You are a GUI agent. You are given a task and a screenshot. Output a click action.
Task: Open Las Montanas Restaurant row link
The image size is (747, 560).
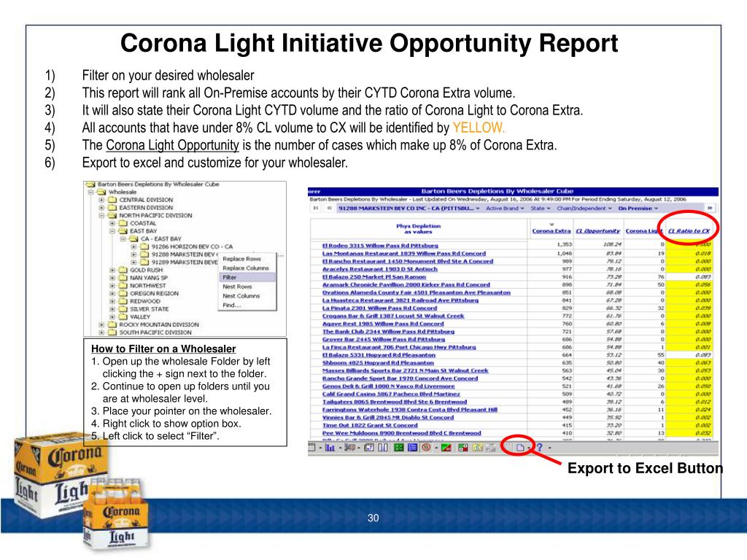(404, 253)
